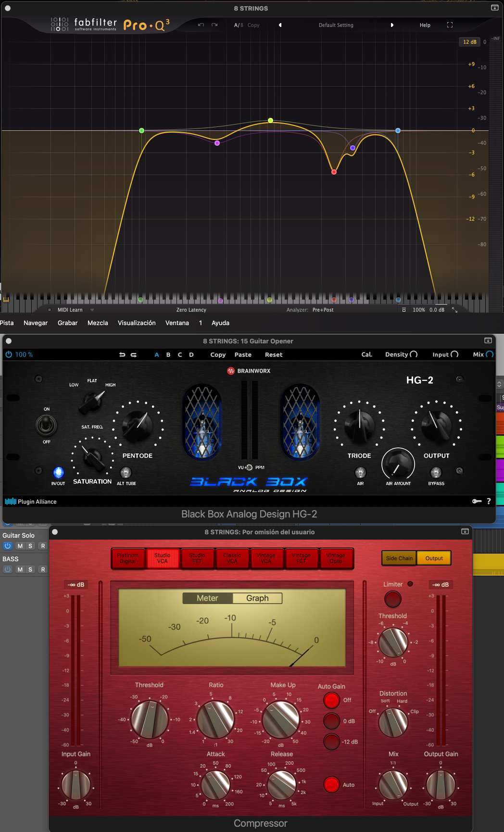The height and width of the screenshot is (832, 504).
Task: Select the blue high-cut EQ band node
Action: pyautogui.click(x=398, y=130)
